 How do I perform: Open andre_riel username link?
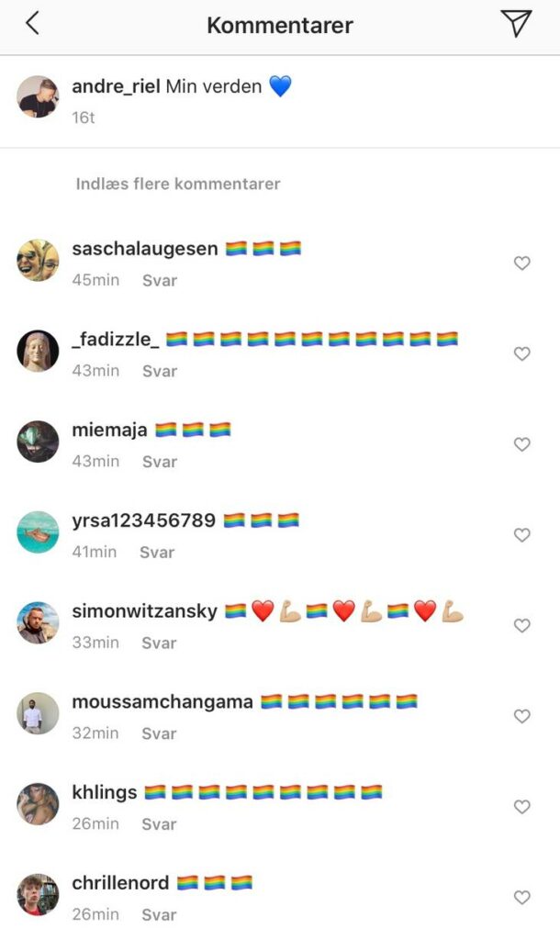tap(116, 86)
